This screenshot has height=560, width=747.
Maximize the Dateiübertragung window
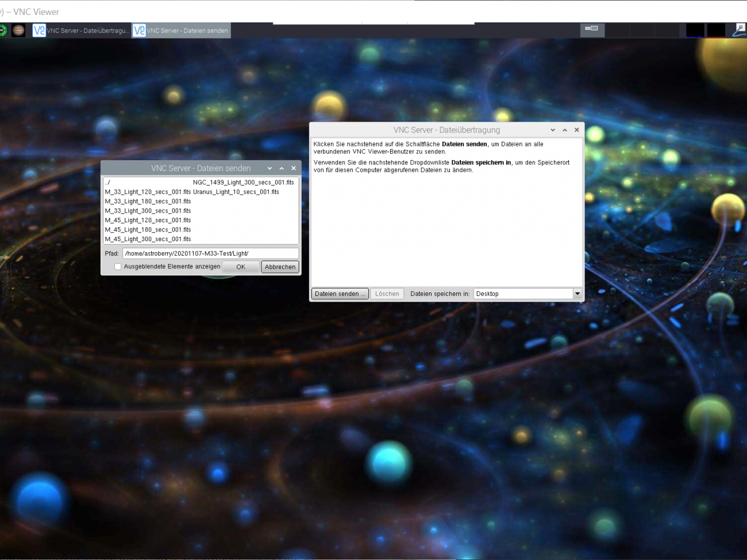[565, 130]
